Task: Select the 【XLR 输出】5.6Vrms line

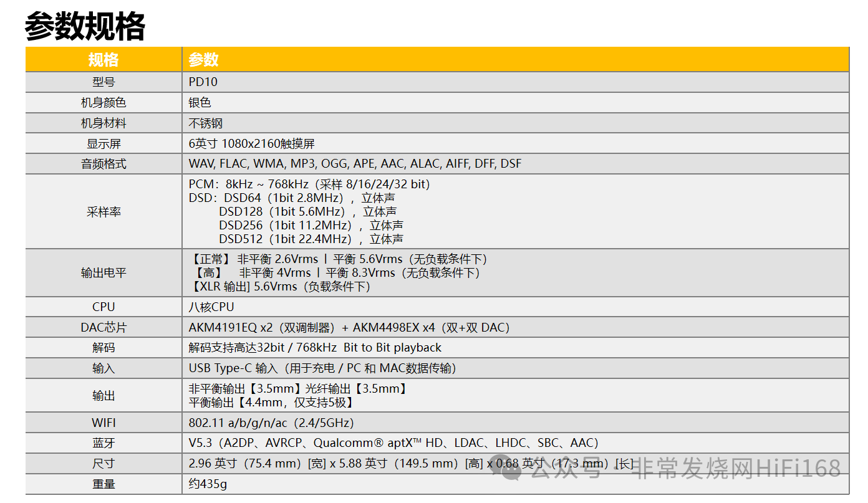Action: [x=280, y=287]
